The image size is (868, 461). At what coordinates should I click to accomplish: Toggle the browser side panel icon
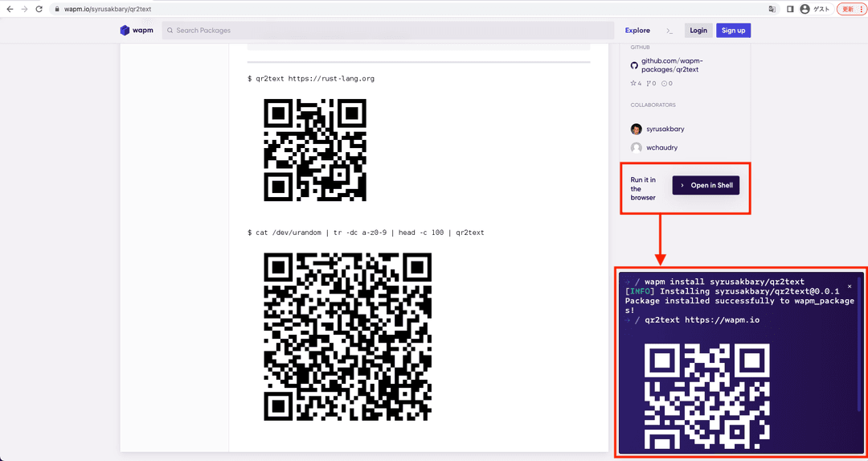tap(791, 9)
